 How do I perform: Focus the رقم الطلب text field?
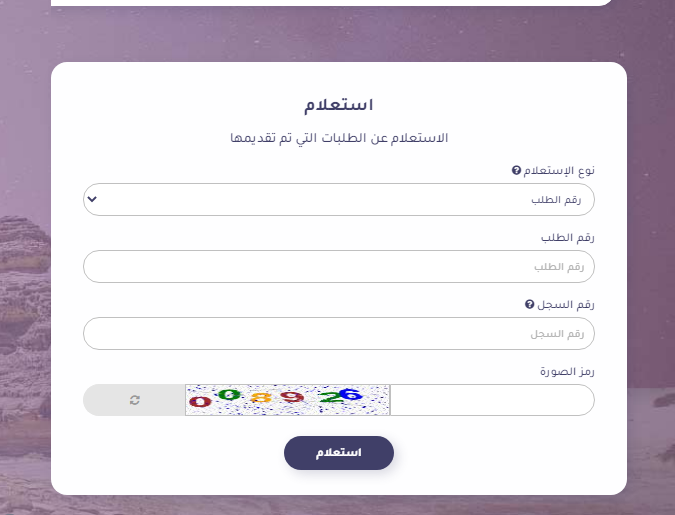(338, 267)
